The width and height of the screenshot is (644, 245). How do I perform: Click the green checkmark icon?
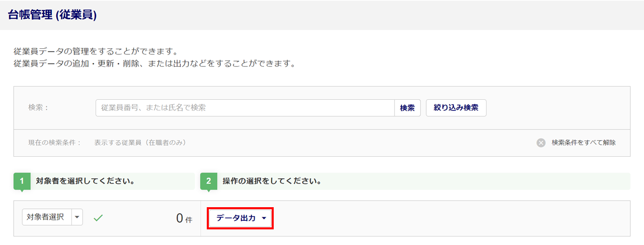click(98, 218)
